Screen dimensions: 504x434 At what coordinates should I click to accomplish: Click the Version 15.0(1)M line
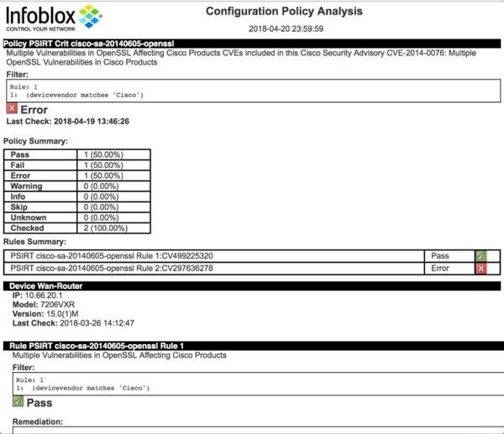click(x=45, y=314)
